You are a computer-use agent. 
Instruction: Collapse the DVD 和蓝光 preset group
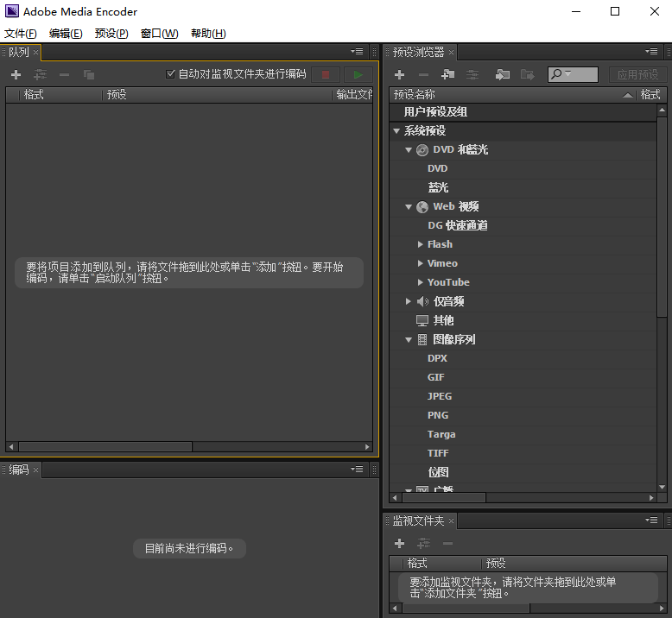click(409, 149)
